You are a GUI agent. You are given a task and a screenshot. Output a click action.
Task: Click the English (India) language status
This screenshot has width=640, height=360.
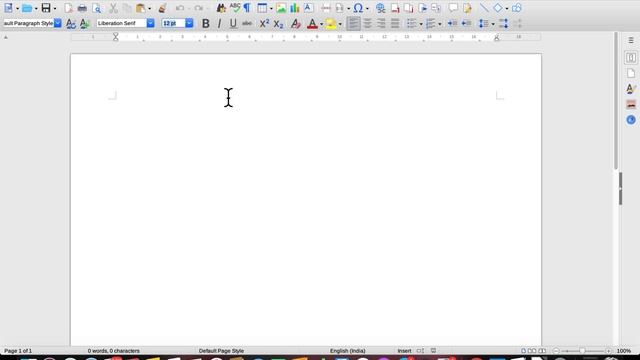click(x=347, y=351)
